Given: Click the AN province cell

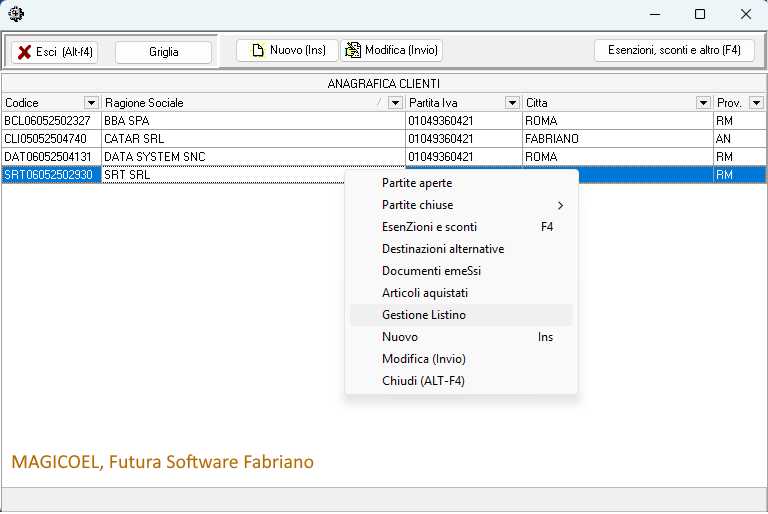Looking at the screenshot, I should click(x=740, y=139).
